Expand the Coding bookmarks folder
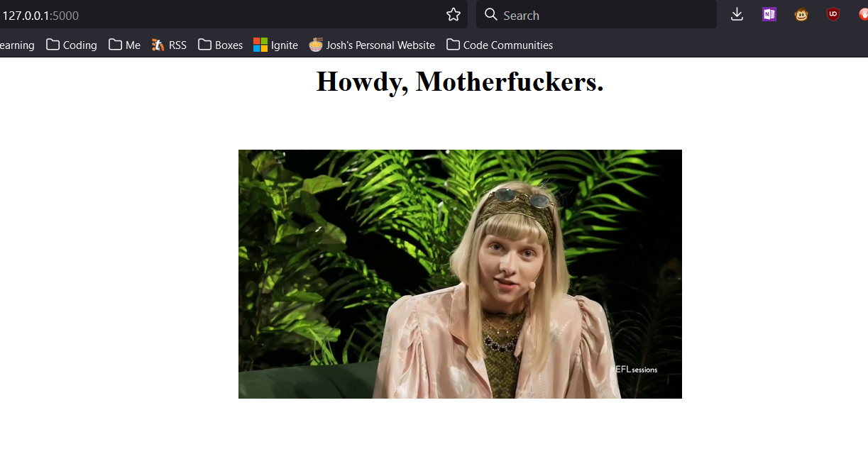868x471 pixels. [72, 45]
